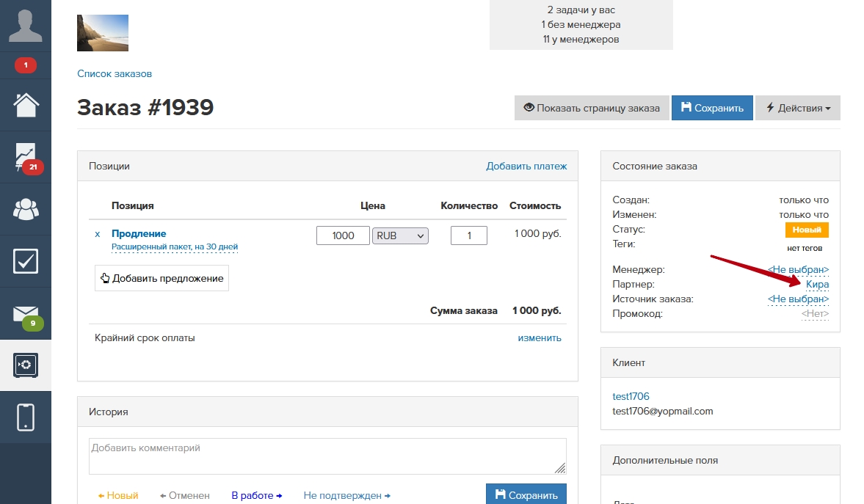Image resolution: width=864 pixels, height=504 pixels.
Task: Open the analytics chart icon in sidebar
Action: point(26,157)
